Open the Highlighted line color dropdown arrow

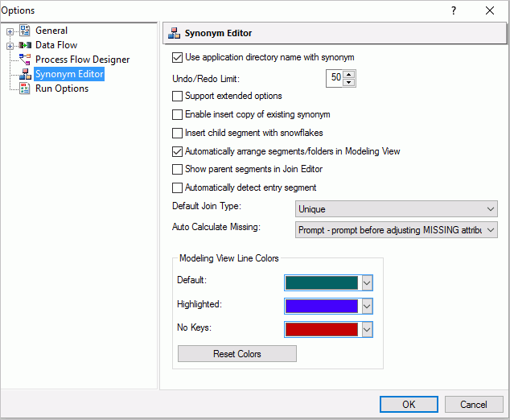[367, 306]
